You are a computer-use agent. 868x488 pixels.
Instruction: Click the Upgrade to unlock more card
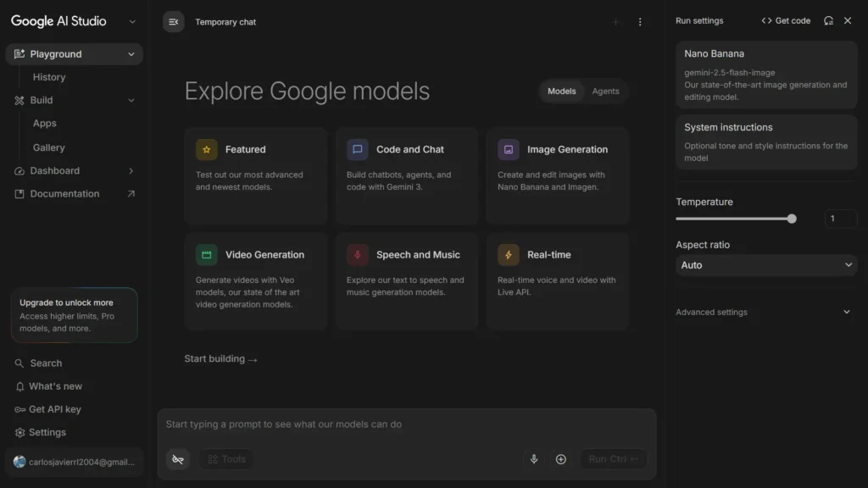click(75, 315)
